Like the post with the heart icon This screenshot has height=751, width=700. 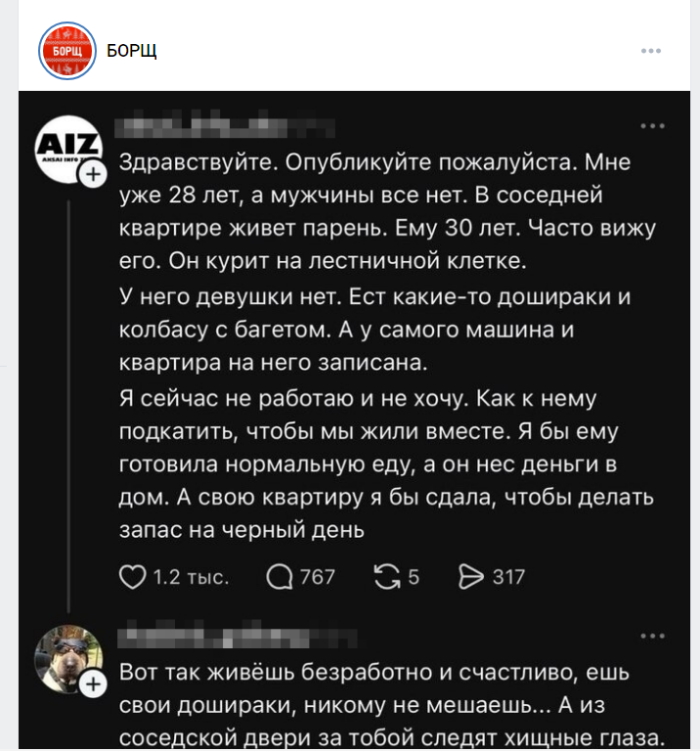pos(132,577)
